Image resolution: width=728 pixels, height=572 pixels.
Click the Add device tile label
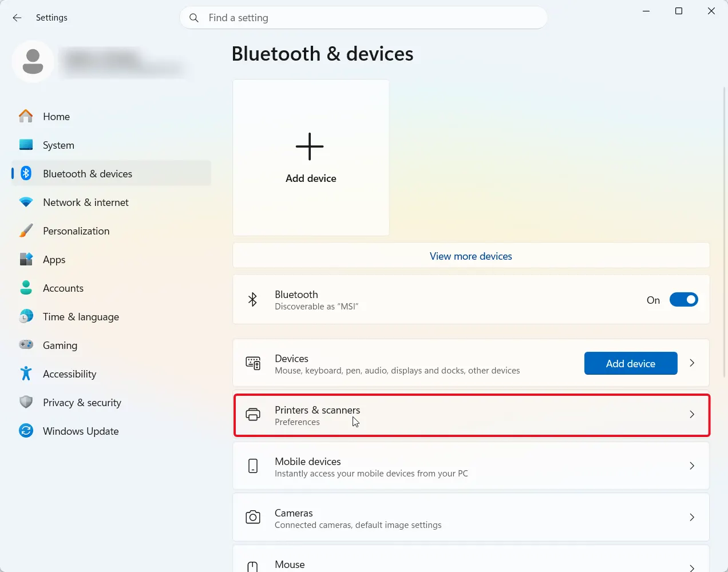click(x=311, y=178)
